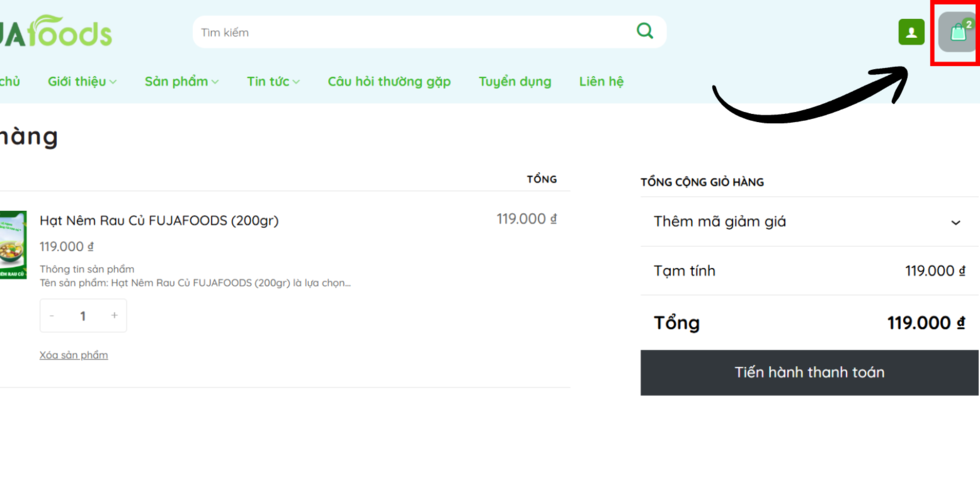Increase product quantity with plus button
Viewport: 980px width, 499px height.
pos(114,316)
